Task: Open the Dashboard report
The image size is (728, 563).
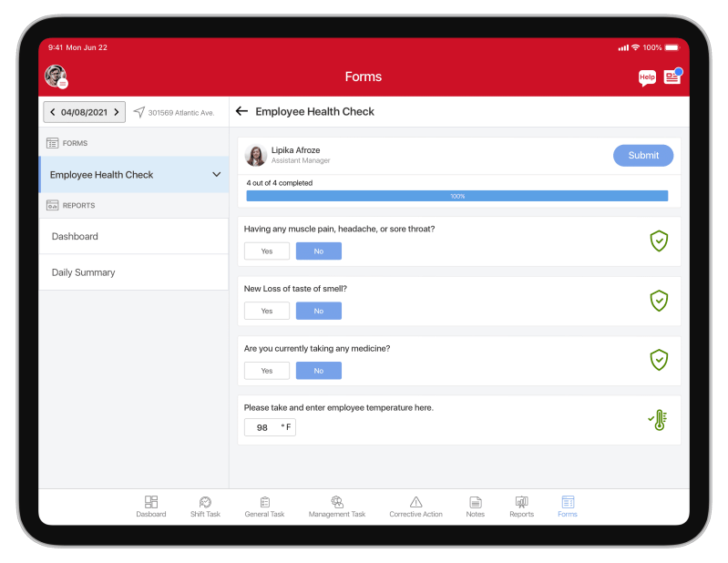Action: point(134,236)
